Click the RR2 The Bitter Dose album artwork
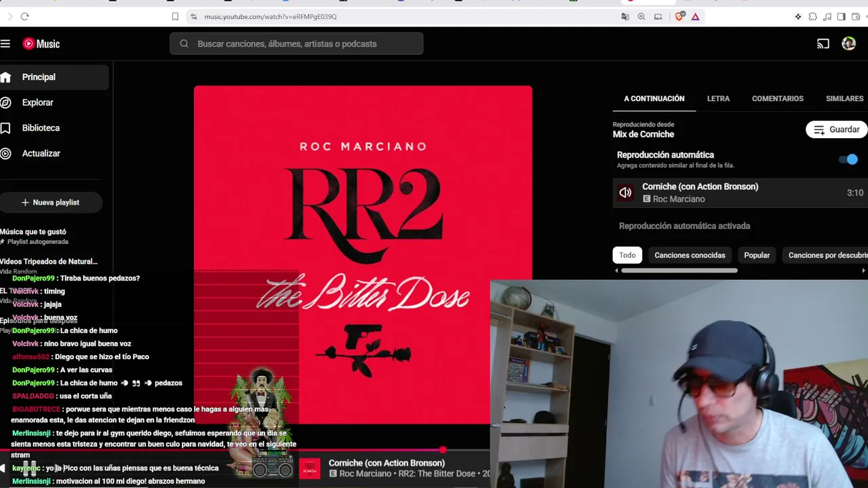 (x=363, y=255)
